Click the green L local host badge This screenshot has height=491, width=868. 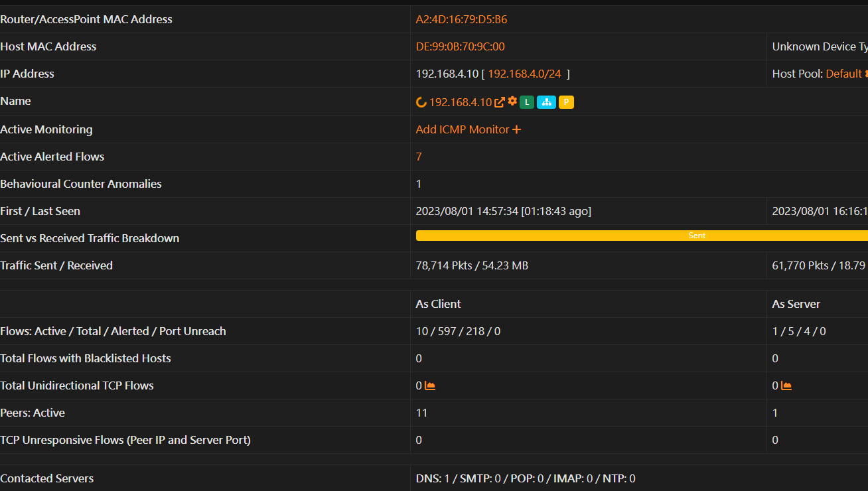pyautogui.click(x=526, y=102)
